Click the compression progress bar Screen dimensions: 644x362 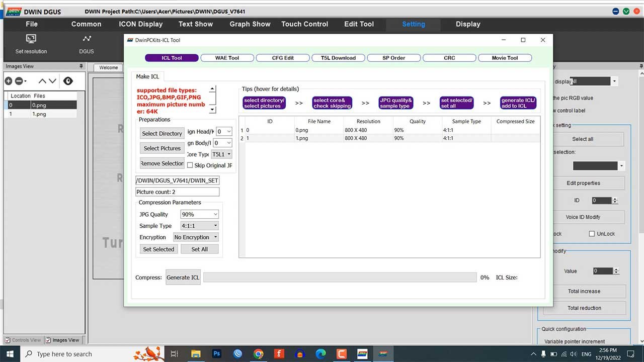point(340,278)
